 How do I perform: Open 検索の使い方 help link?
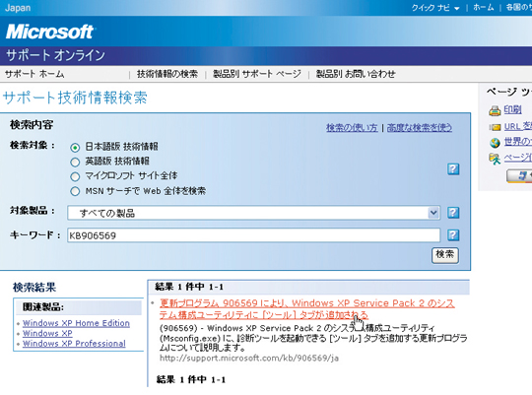[352, 128]
